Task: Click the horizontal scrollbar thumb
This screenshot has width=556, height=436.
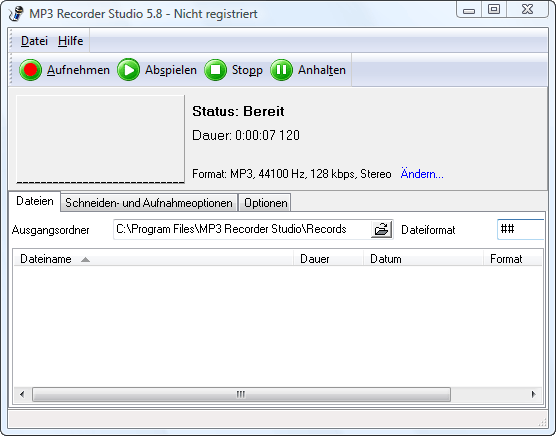Action: [x=241, y=395]
